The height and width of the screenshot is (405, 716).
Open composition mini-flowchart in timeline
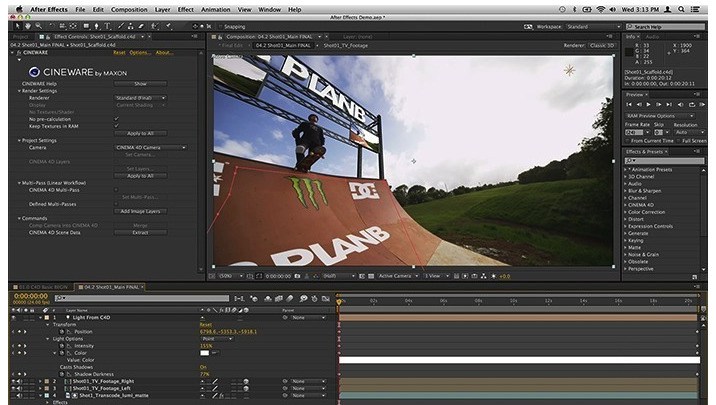coord(239,299)
